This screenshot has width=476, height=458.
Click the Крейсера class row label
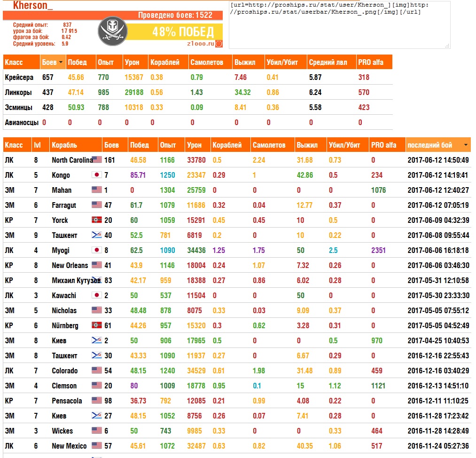coord(19,77)
